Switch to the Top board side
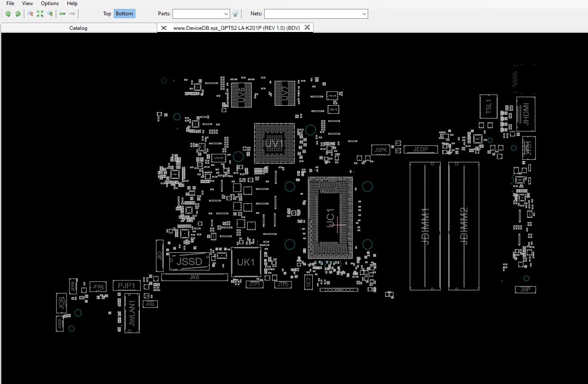Image resolution: width=588 pixels, height=384 pixels. [107, 14]
